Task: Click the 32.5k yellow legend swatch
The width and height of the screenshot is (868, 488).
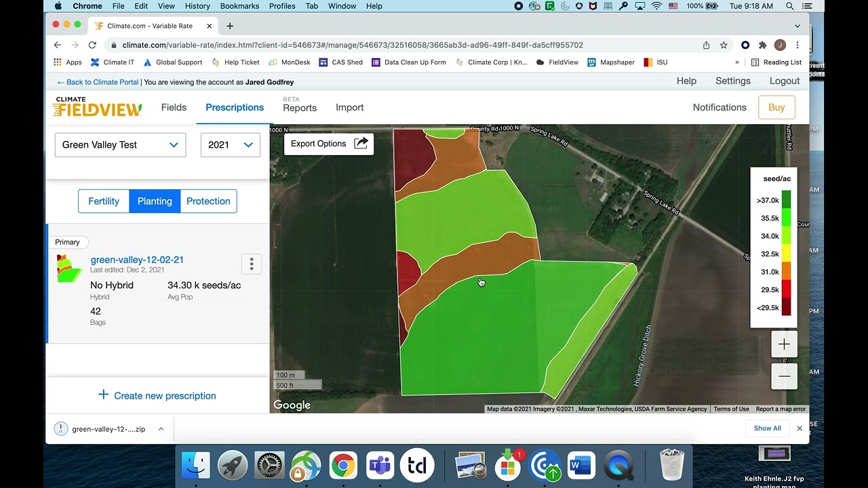Action: coord(786,253)
